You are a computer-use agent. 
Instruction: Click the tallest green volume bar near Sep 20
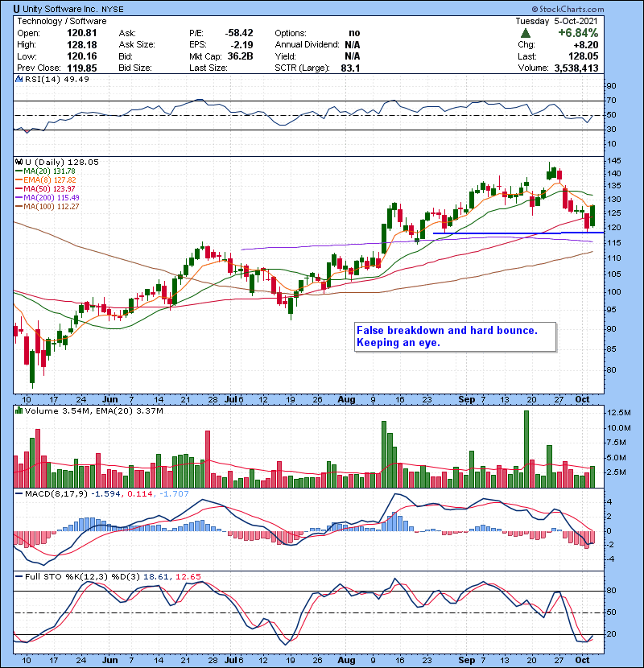pos(526,449)
